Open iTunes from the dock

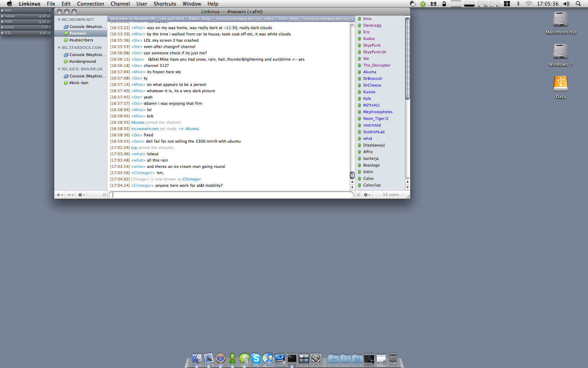point(268,358)
